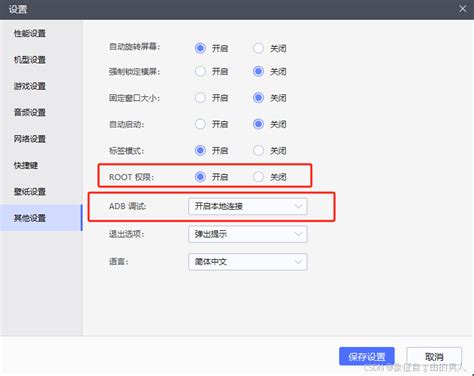
Task: Click the 取消 button
Action: point(434,356)
